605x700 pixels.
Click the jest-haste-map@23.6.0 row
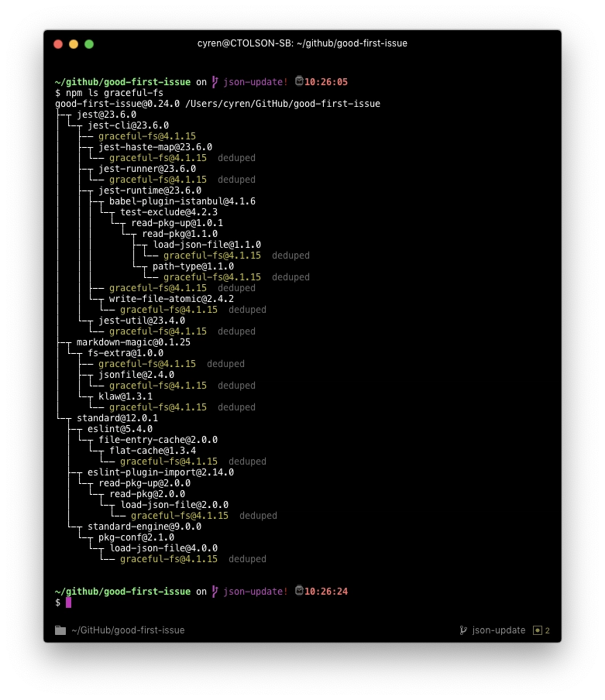click(x=156, y=147)
